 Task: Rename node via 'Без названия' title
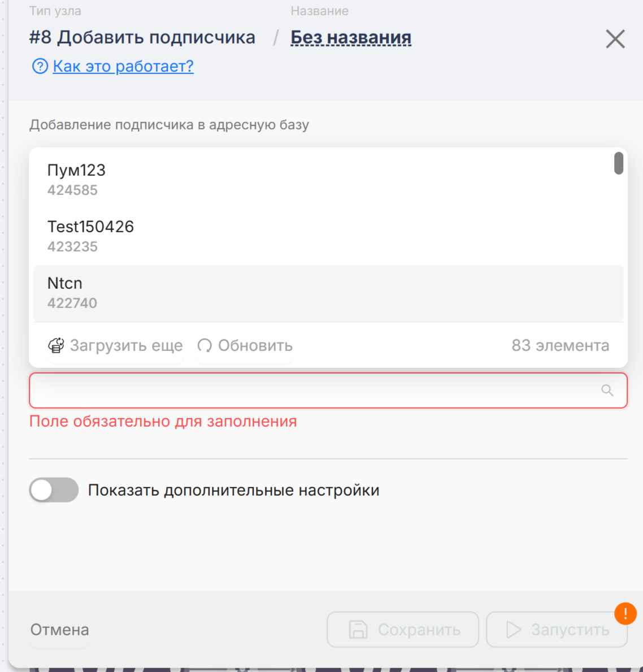pos(351,38)
